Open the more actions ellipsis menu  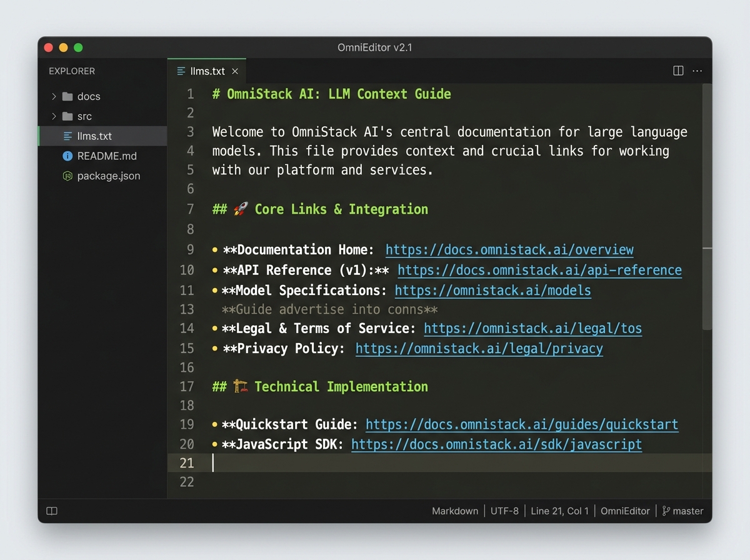point(697,71)
